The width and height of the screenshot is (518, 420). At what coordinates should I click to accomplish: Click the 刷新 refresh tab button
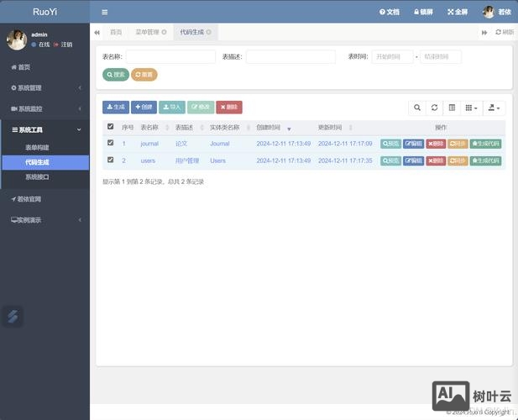505,32
